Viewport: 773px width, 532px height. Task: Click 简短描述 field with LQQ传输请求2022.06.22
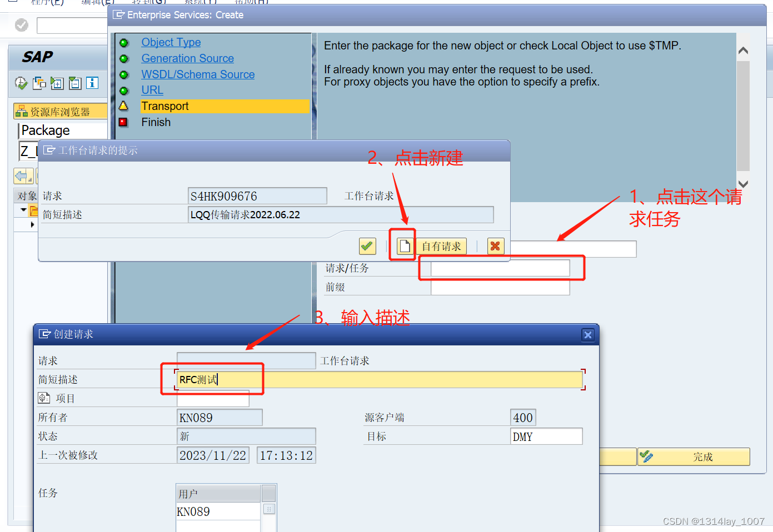pyautogui.click(x=341, y=215)
